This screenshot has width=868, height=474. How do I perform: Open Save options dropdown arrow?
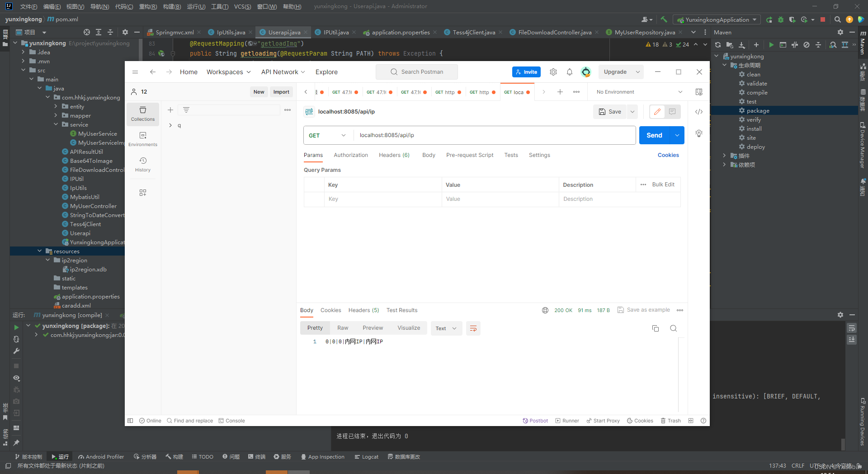(632, 112)
